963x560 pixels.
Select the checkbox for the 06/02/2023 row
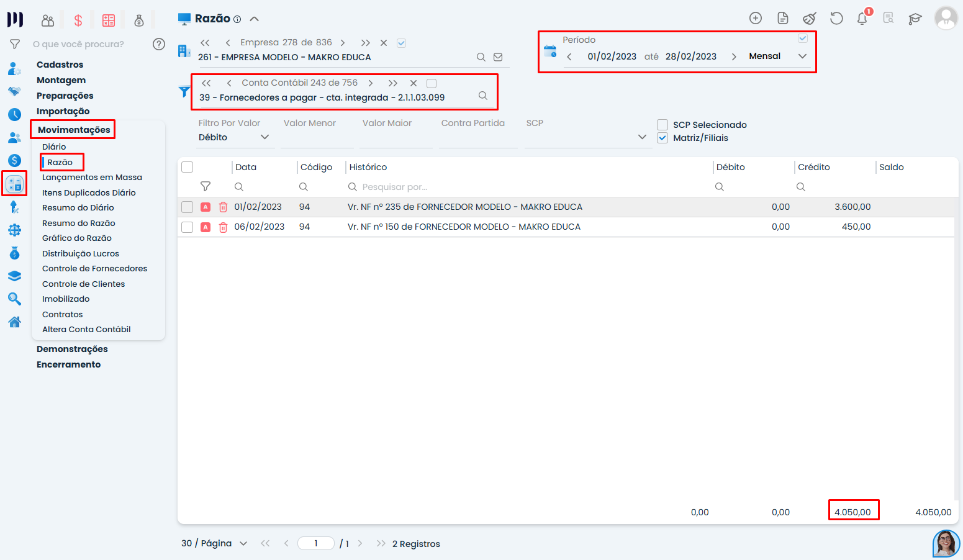[187, 227]
